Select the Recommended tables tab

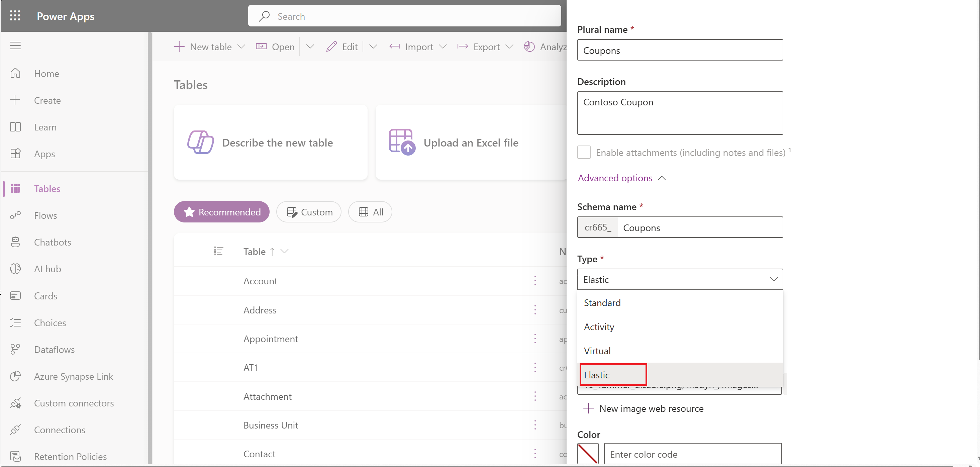tap(221, 211)
